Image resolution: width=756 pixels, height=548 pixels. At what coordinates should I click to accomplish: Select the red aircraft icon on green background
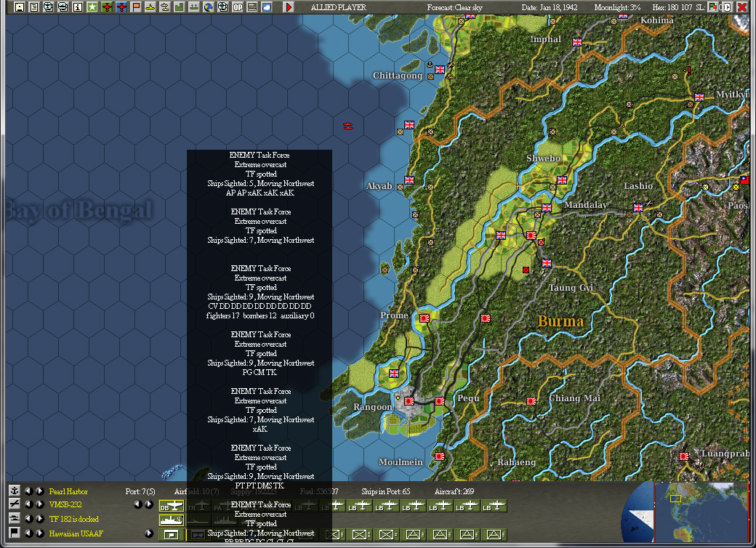pos(107,7)
